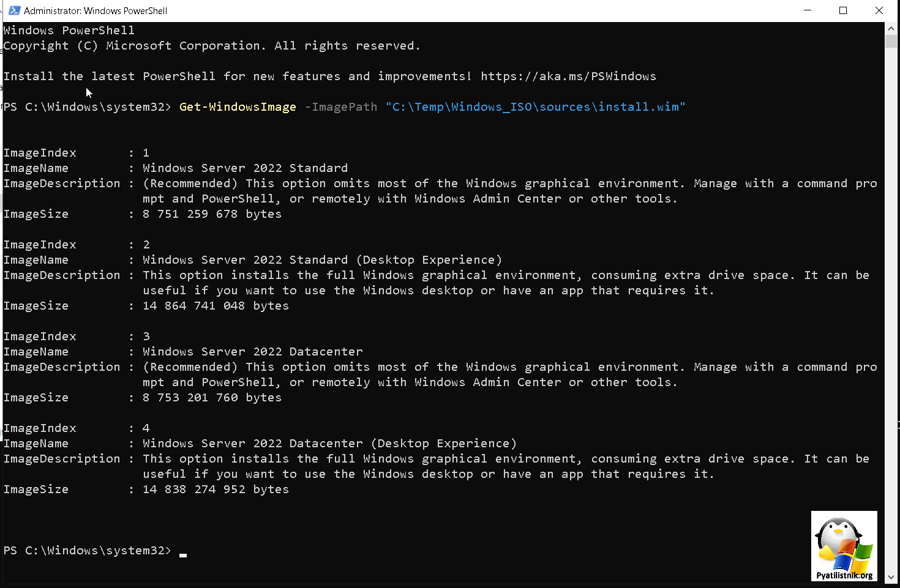The image size is (900, 588).
Task: Maximize the PowerShell window
Action: pos(843,10)
